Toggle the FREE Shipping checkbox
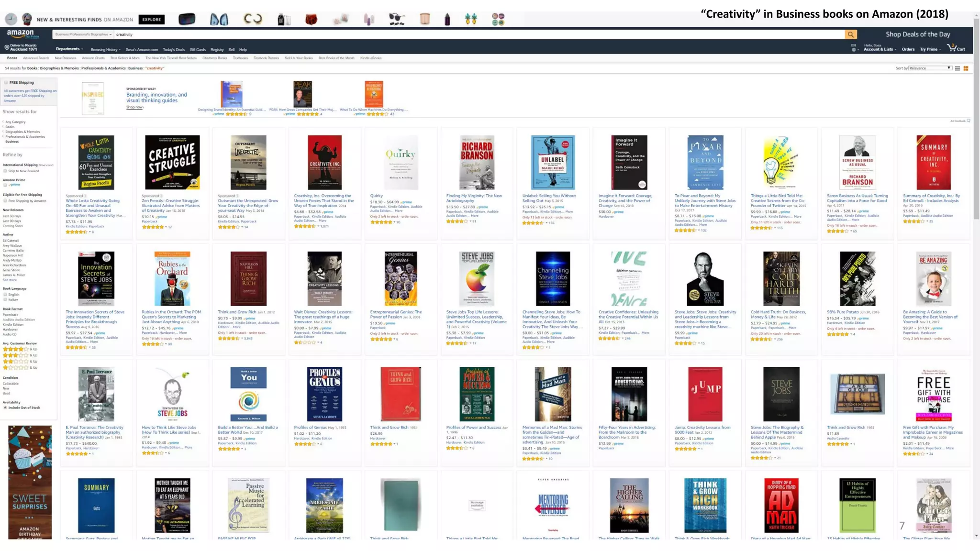The image size is (980, 551). point(6,83)
